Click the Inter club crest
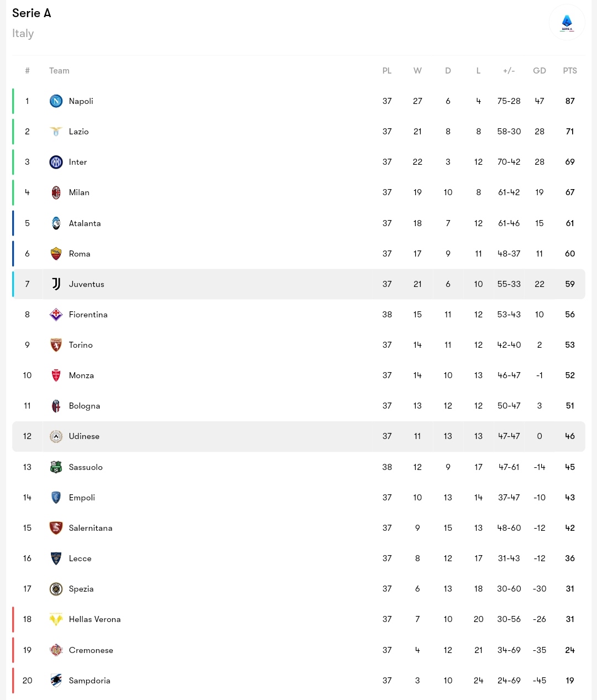This screenshot has height=700, width=597. 56,162
